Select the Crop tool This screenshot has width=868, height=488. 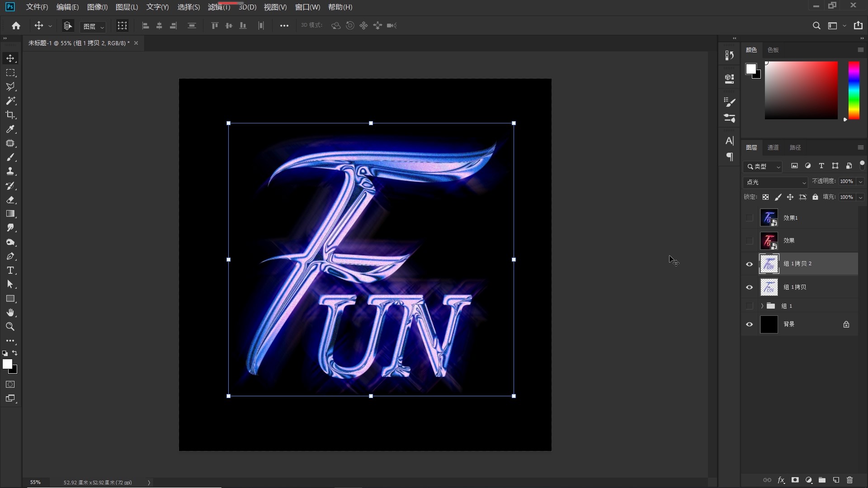coord(10,115)
